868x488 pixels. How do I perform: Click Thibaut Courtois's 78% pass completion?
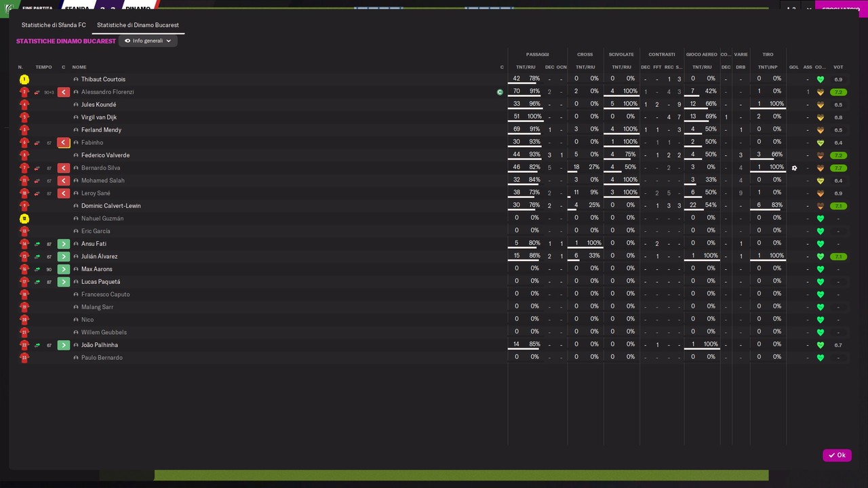pos(534,79)
